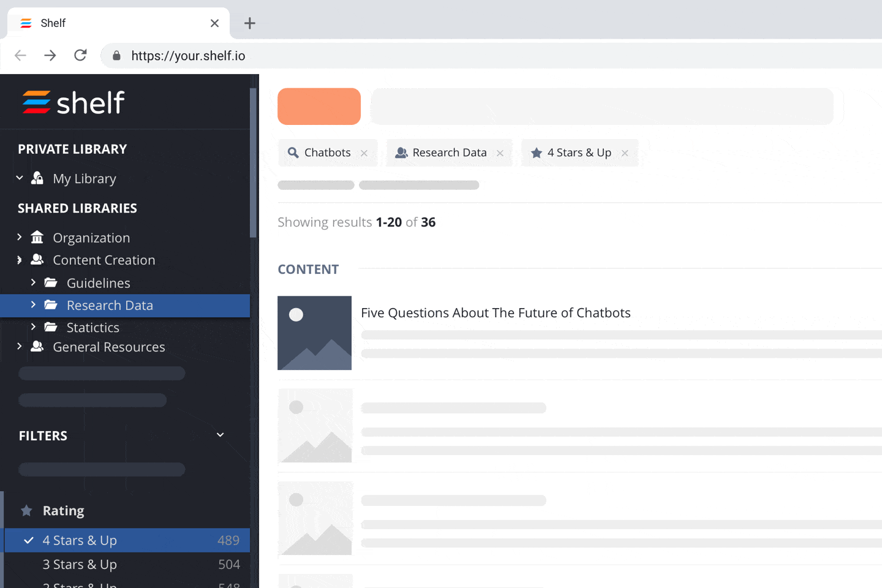882x588 pixels.
Task: Open the Guidelines folder
Action: pyautogui.click(x=99, y=283)
